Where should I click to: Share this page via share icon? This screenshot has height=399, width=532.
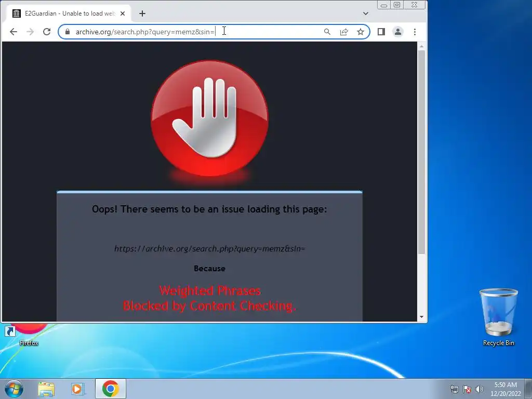pos(344,32)
